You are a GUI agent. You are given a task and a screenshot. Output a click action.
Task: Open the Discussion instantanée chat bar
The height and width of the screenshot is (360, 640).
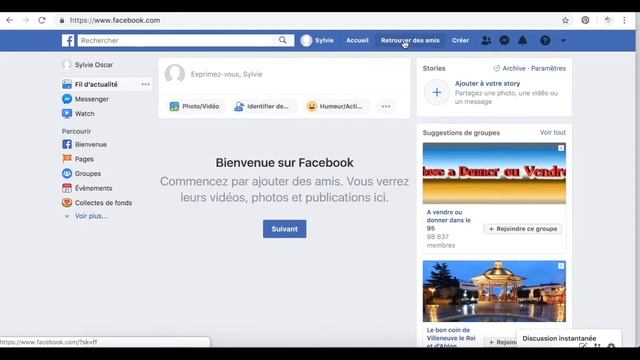coord(559,338)
